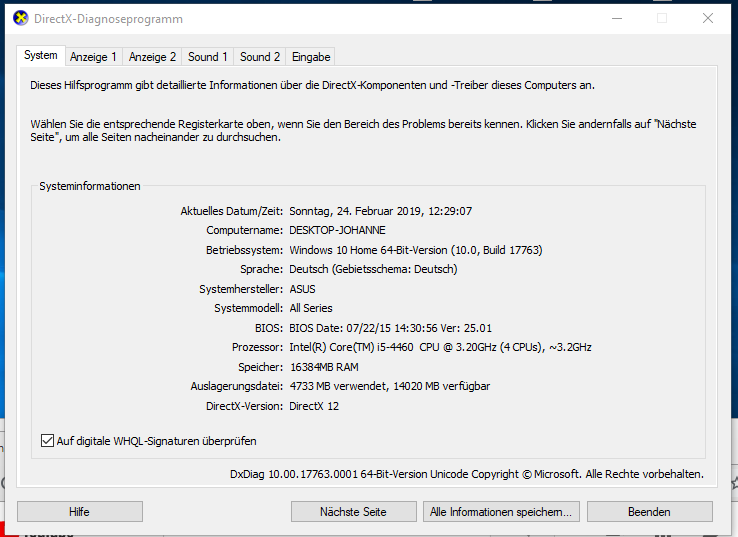Open the Sound 1 tab
The image size is (738, 537).
(208, 57)
